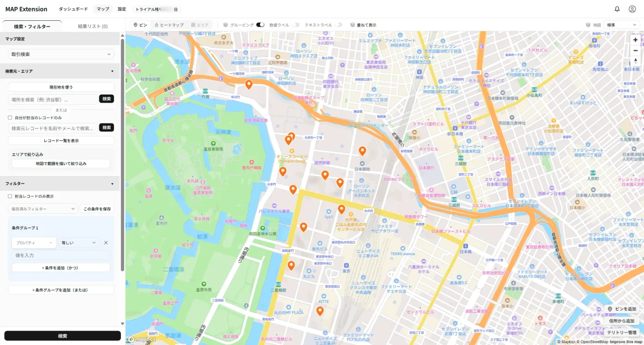Click the 値を入力 field
The height and width of the screenshot is (345, 644).
click(61, 255)
